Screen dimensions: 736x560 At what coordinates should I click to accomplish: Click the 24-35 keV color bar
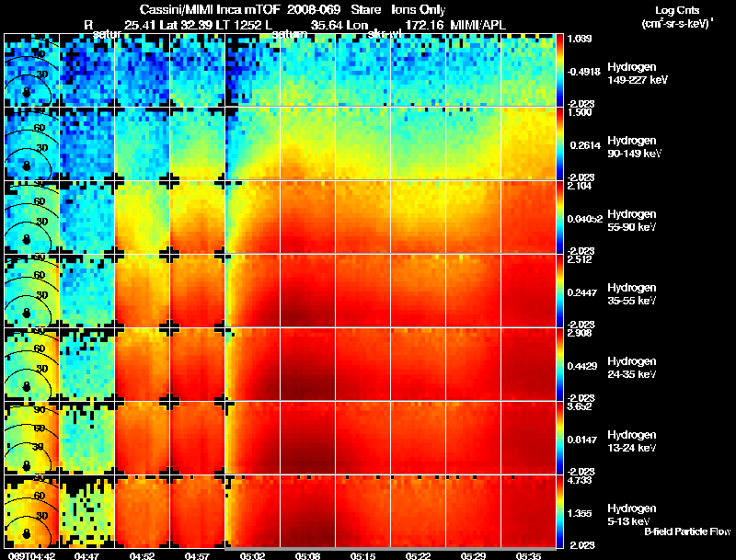[x=559, y=364]
